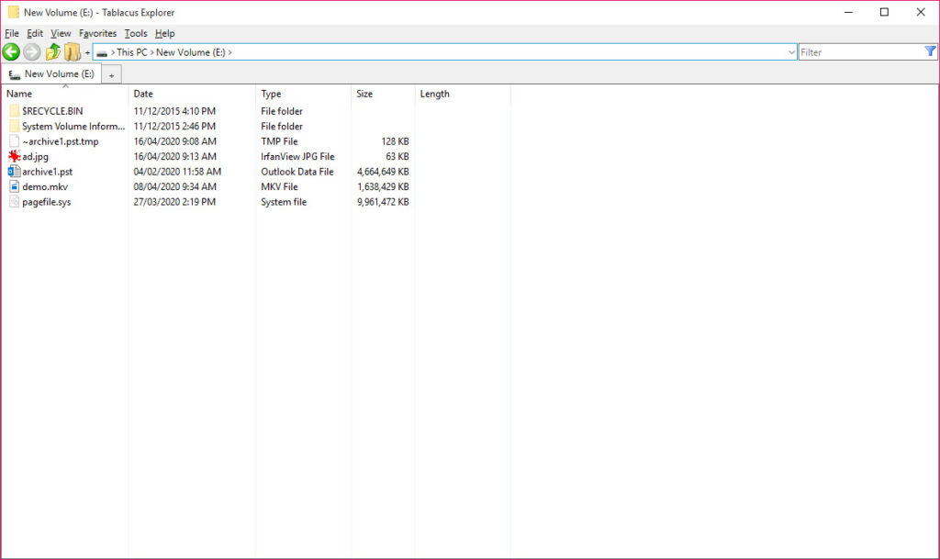
Task: Open the new folder toolbar icon
Action: pyautogui.click(x=72, y=52)
